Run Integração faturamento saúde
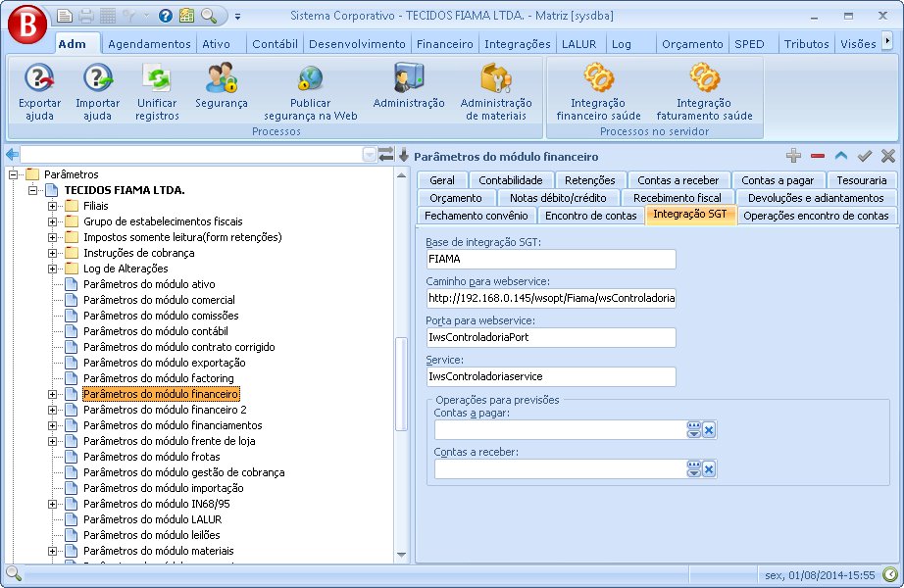Image resolution: width=904 pixels, height=588 pixels. [x=705, y=92]
